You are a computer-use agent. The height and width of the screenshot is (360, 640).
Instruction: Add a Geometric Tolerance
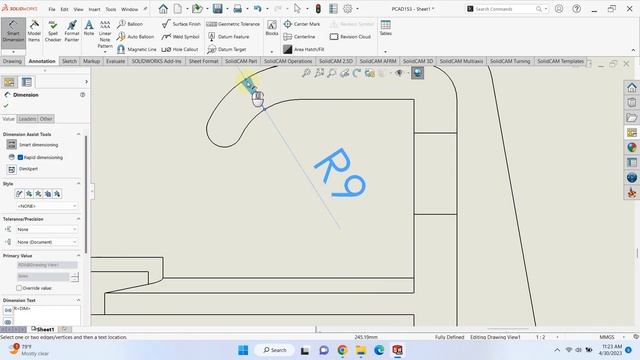[233, 24]
